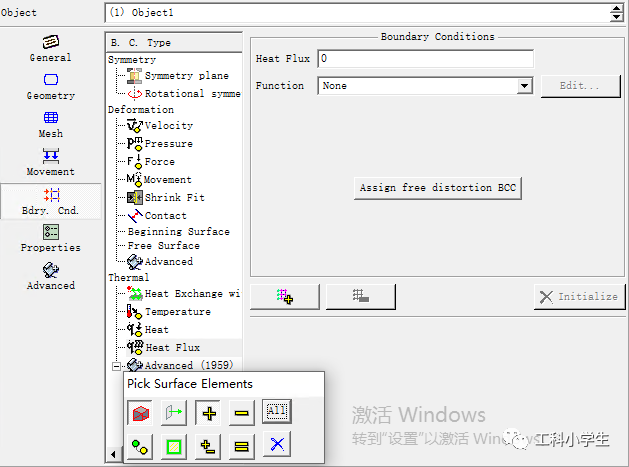Select Heat Exchange with environment item

click(184, 294)
